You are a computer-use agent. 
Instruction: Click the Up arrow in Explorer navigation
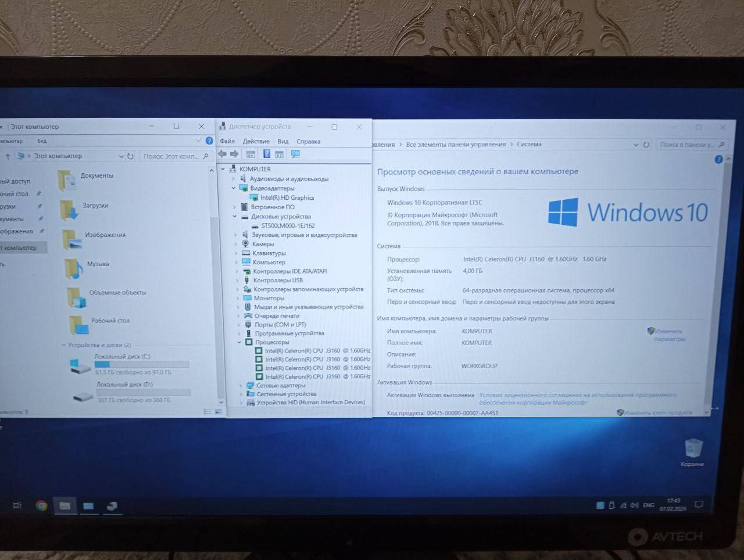click(8, 156)
